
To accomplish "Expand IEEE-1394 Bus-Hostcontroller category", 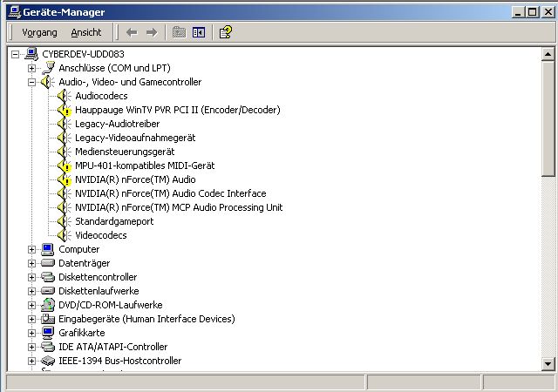I will (31, 361).
